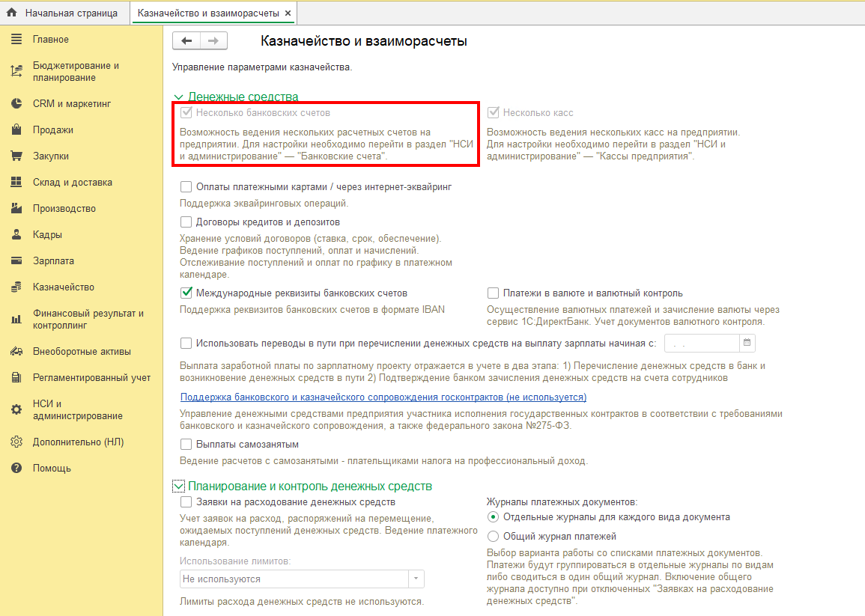The height and width of the screenshot is (616, 865).
Task: Enable Оплаты платежными картами checkbox
Action: coord(186,187)
